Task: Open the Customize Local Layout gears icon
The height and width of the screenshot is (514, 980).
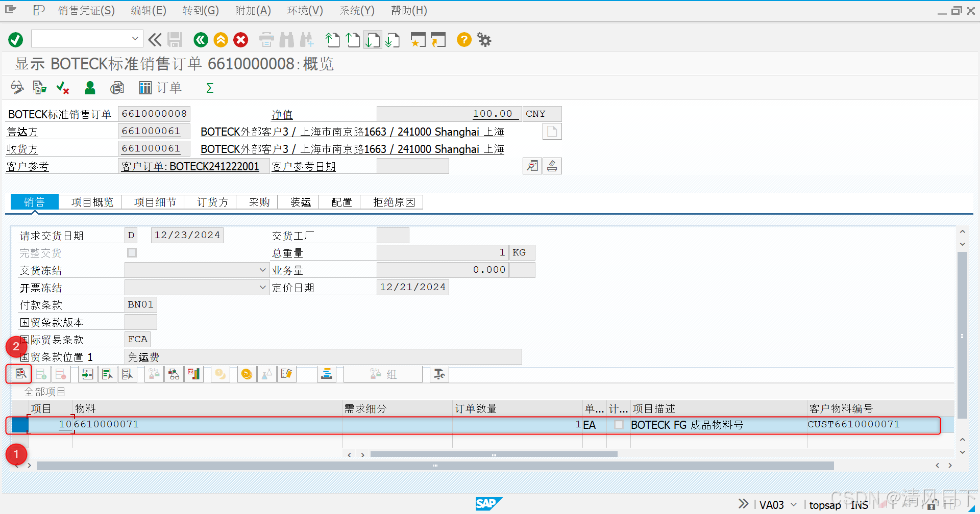Action: pyautogui.click(x=484, y=40)
